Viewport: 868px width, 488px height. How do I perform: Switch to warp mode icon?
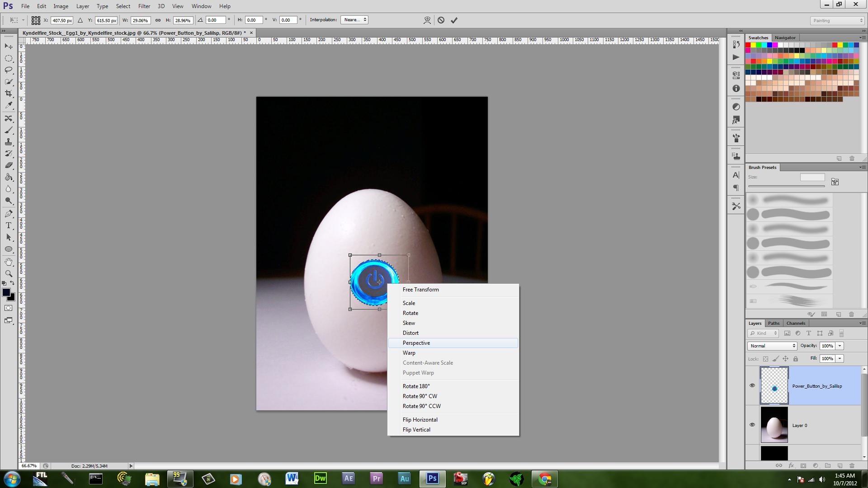pos(427,20)
